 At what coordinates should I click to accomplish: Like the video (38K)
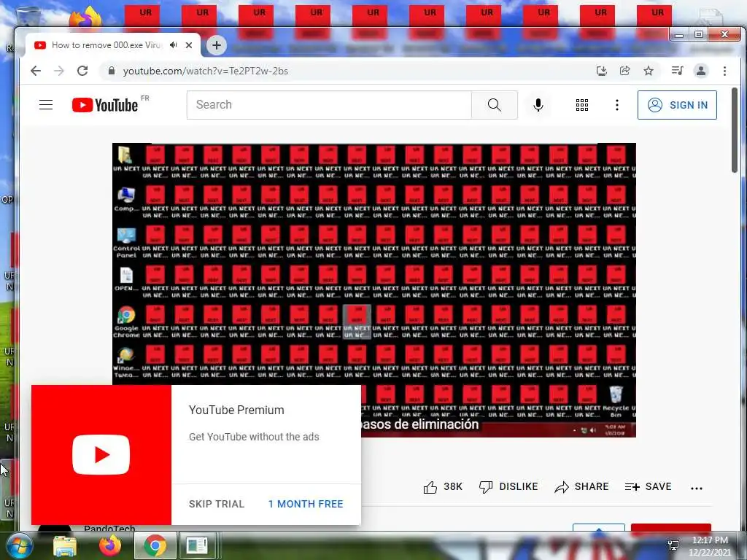443,486
